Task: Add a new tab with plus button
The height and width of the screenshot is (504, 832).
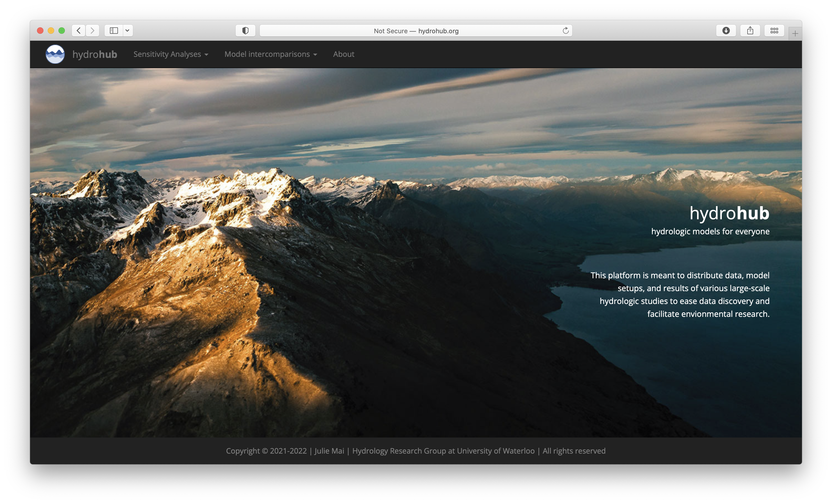Action: pyautogui.click(x=795, y=34)
